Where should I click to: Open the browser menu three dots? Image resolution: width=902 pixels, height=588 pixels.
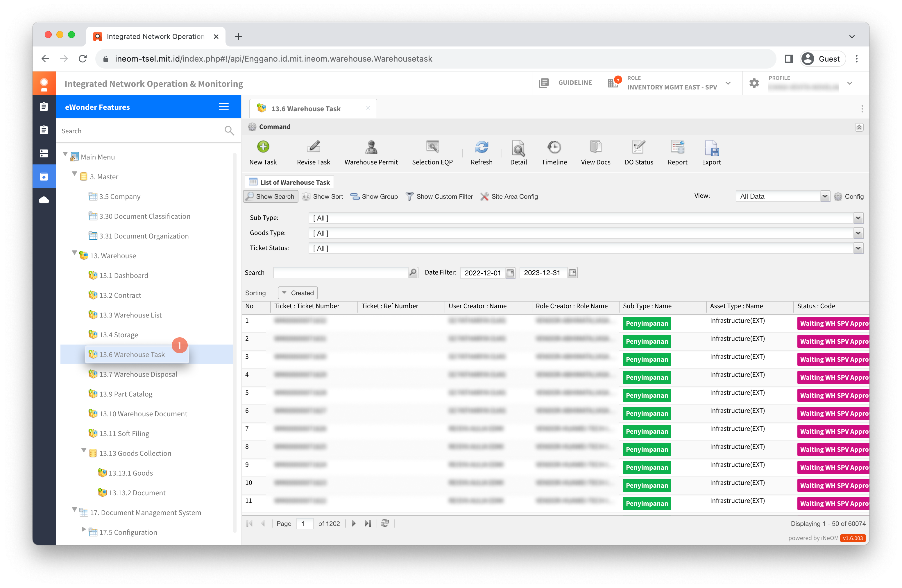(856, 59)
